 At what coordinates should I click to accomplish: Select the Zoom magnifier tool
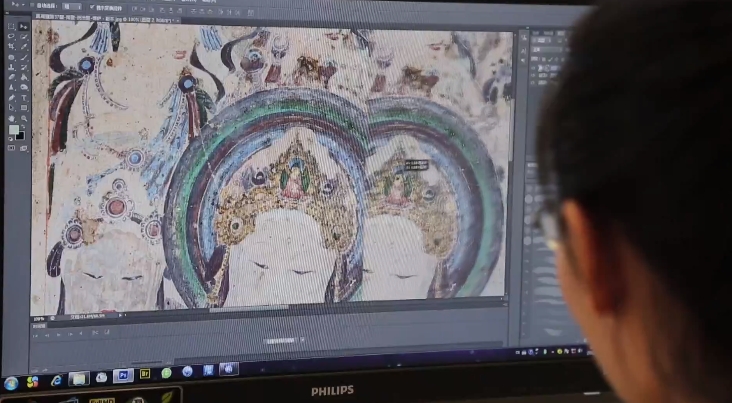click(x=24, y=119)
